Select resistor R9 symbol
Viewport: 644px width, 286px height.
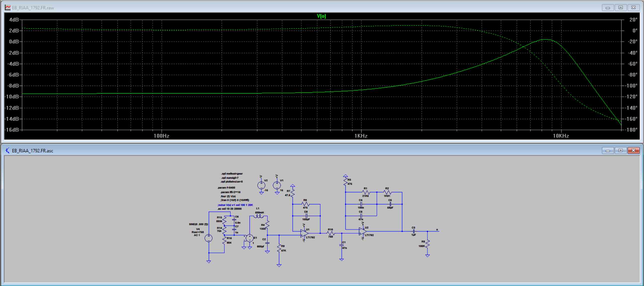click(x=279, y=248)
